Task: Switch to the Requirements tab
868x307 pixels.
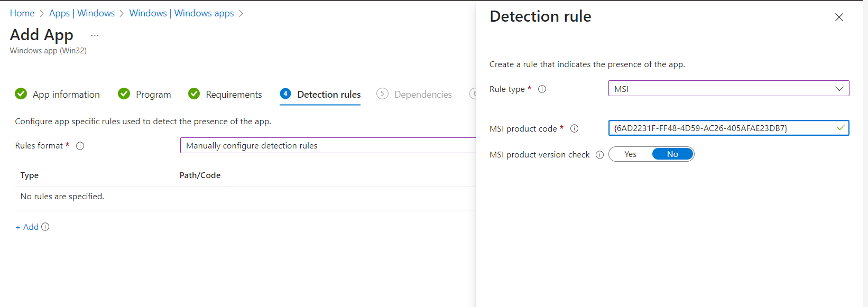Action: 233,95
